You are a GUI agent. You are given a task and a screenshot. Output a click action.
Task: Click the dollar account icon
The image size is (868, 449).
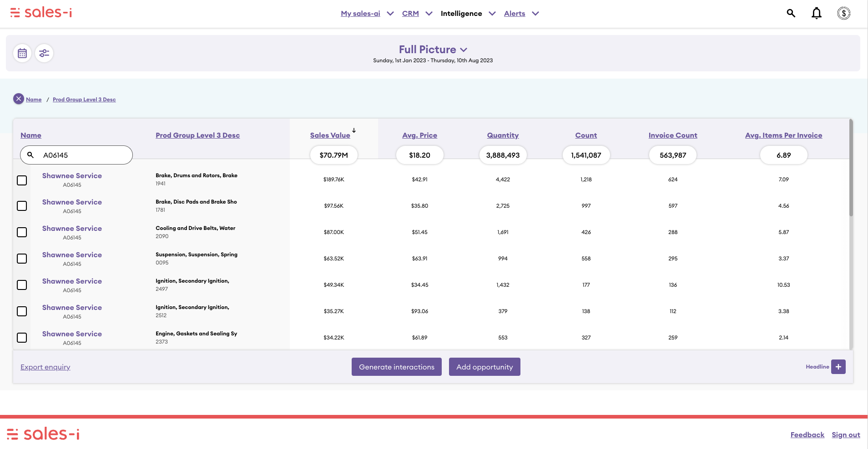[843, 13]
